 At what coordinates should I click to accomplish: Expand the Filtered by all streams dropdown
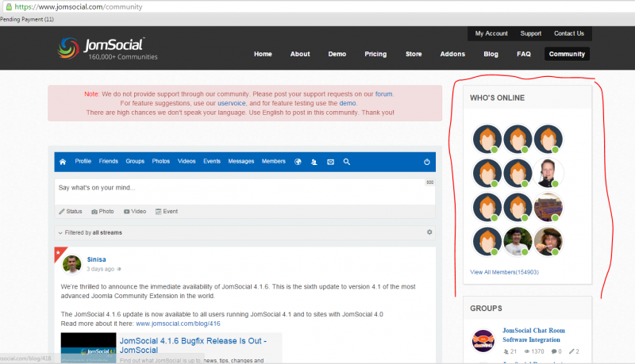pyautogui.click(x=90, y=232)
